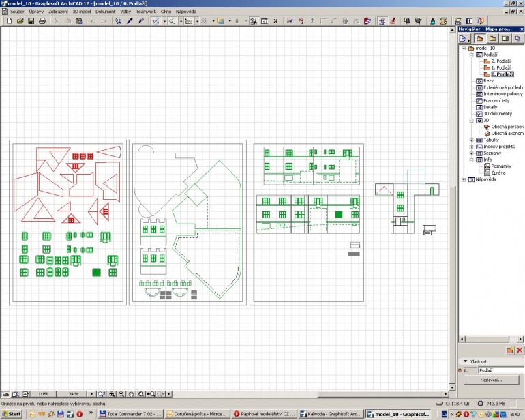Click the horizontal scrollbar right arrow

(x=445, y=394)
